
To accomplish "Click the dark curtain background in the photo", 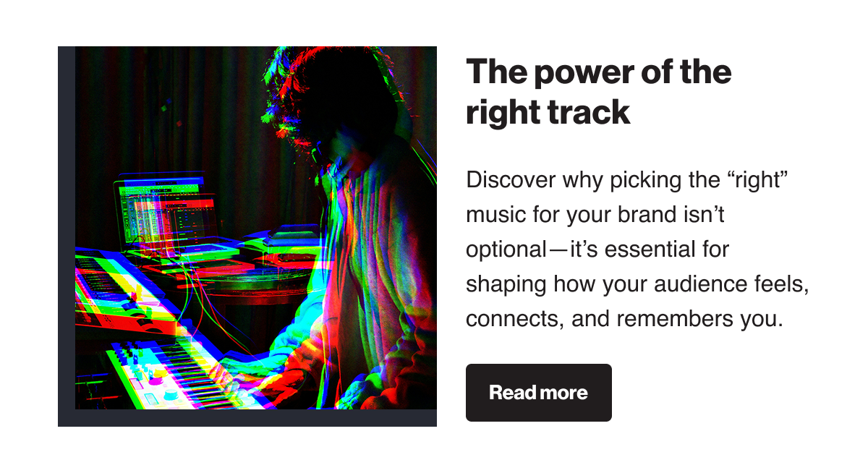I will [181, 108].
